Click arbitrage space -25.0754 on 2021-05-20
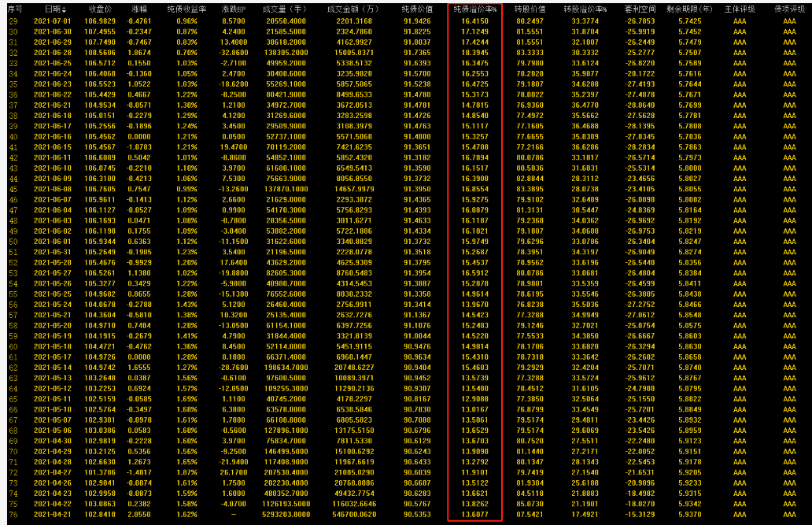Viewport: 812px width, 525px height. click(640, 325)
